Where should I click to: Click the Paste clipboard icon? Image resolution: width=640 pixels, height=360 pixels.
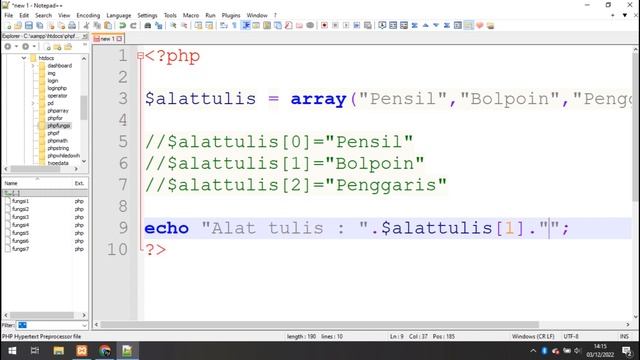108,26
